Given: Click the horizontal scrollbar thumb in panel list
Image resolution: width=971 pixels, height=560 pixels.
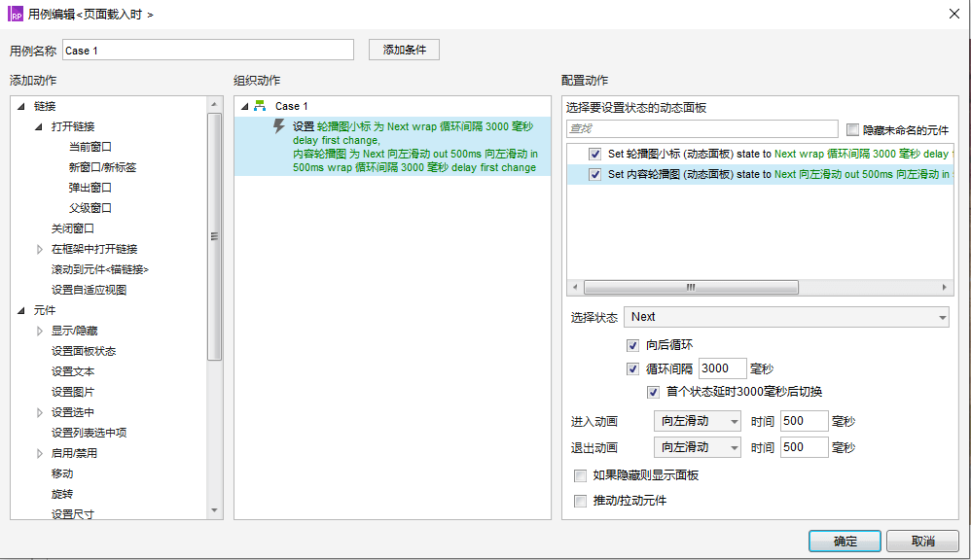Looking at the screenshot, I should point(691,288).
